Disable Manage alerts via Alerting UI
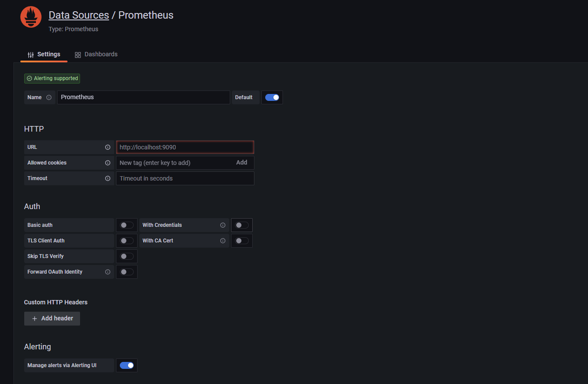 point(127,365)
